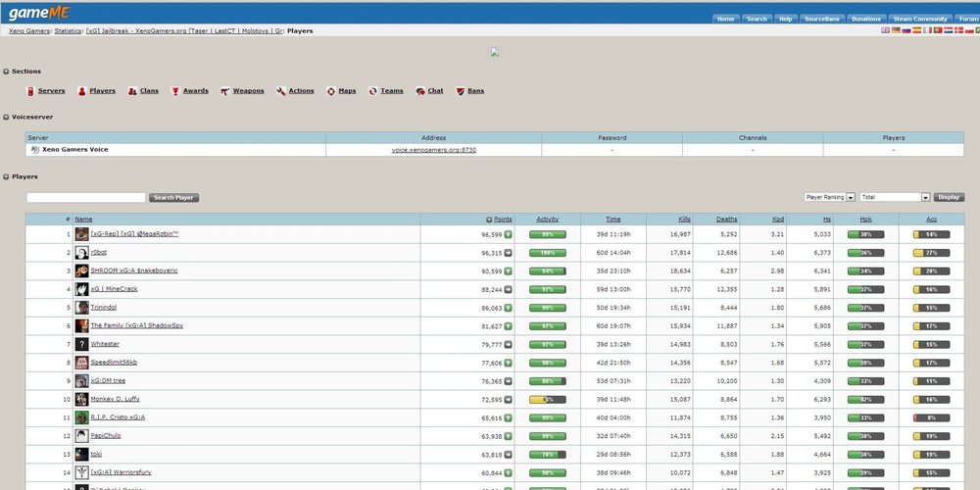Focus the player search input field

(85, 198)
